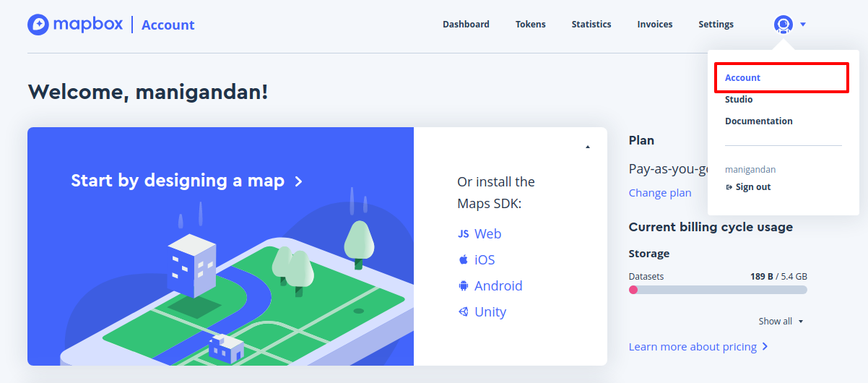Open the Statistics tab

pyautogui.click(x=591, y=25)
